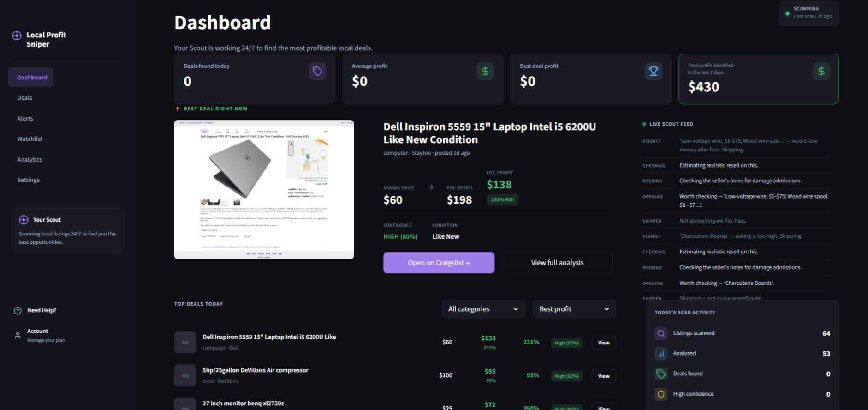Image resolution: width=868 pixels, height=410 pixels.
Task: Click the bar chart icon beside Analyzed
Action: click(x=661, y=354)
